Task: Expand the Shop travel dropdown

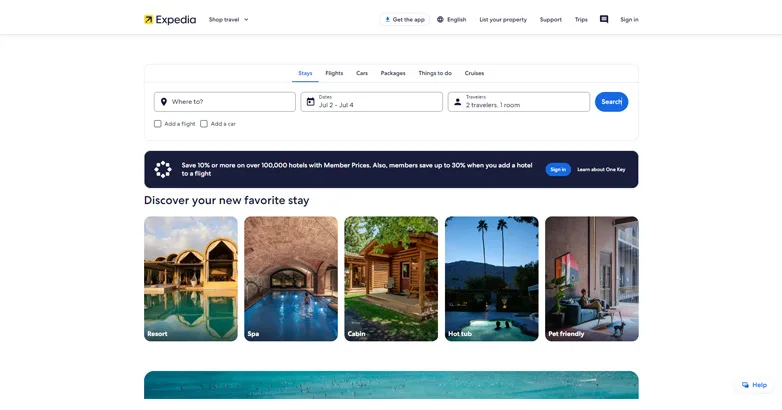Action: tap(228, 19)
